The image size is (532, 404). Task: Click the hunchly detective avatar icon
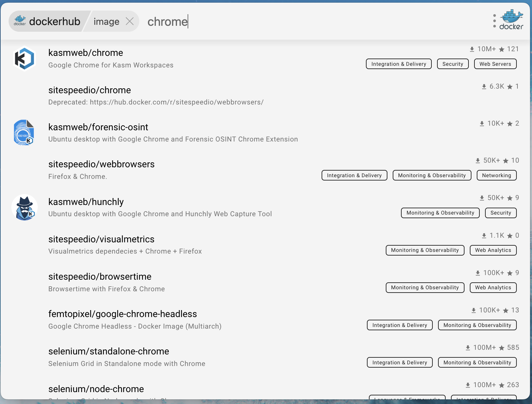click(x=24, y=207)
